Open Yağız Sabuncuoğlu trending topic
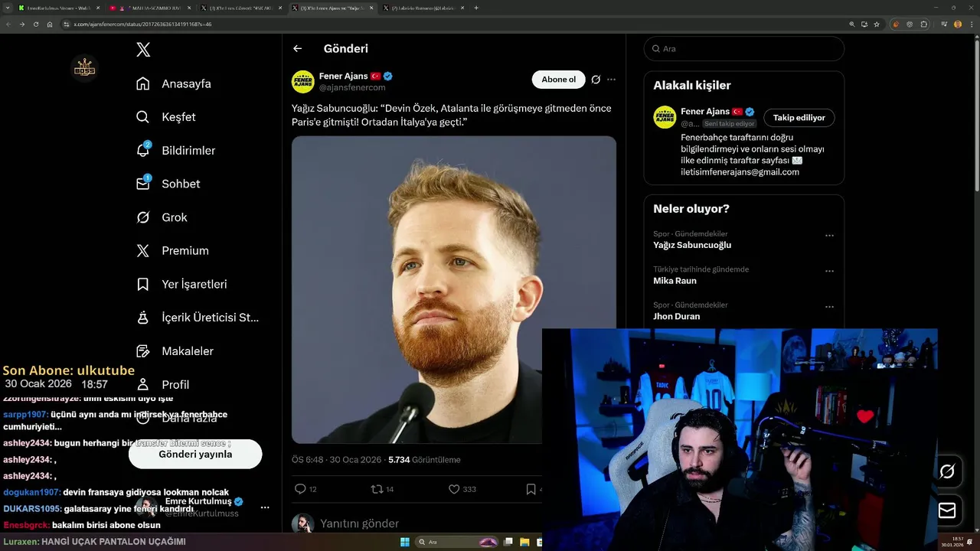This screenshot has width=980, height=551. tap(692, 245)
